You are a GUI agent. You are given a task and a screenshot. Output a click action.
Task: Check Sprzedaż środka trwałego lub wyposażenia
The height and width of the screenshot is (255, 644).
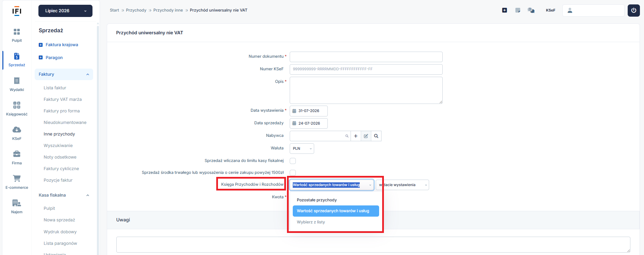coord(293,173)
